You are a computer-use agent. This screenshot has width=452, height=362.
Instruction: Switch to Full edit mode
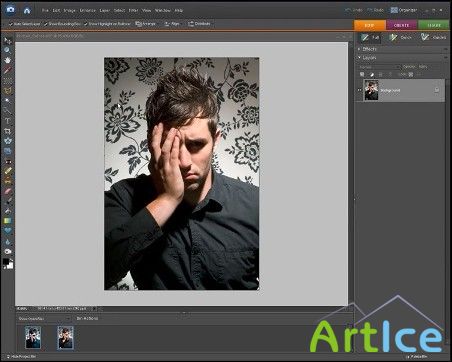pyautogui.click(x=371, y=38)
